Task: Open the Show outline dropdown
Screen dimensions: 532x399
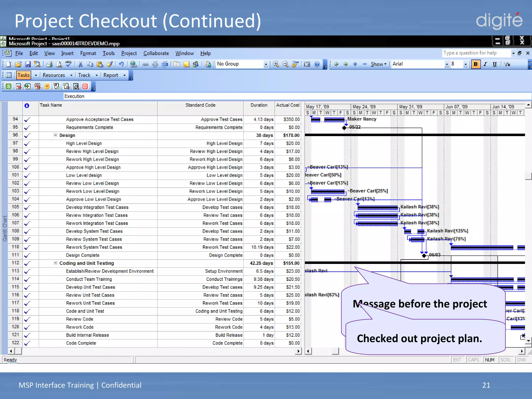Action: point(379,64)
